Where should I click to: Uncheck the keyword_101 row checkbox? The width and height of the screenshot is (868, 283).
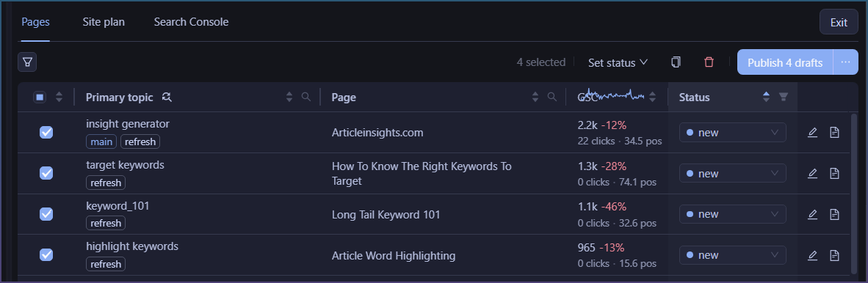[46, 214]
